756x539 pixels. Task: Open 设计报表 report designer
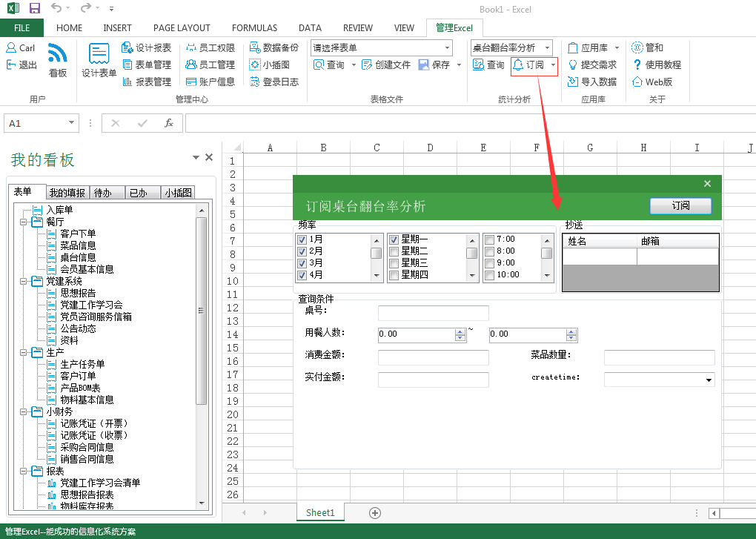tap(147, 47)
